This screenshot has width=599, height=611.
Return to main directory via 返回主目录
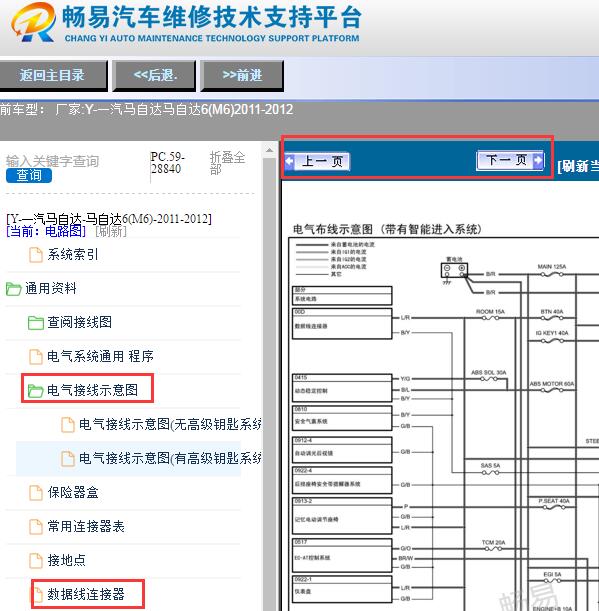pyautogui.click(x=53, y=75)
